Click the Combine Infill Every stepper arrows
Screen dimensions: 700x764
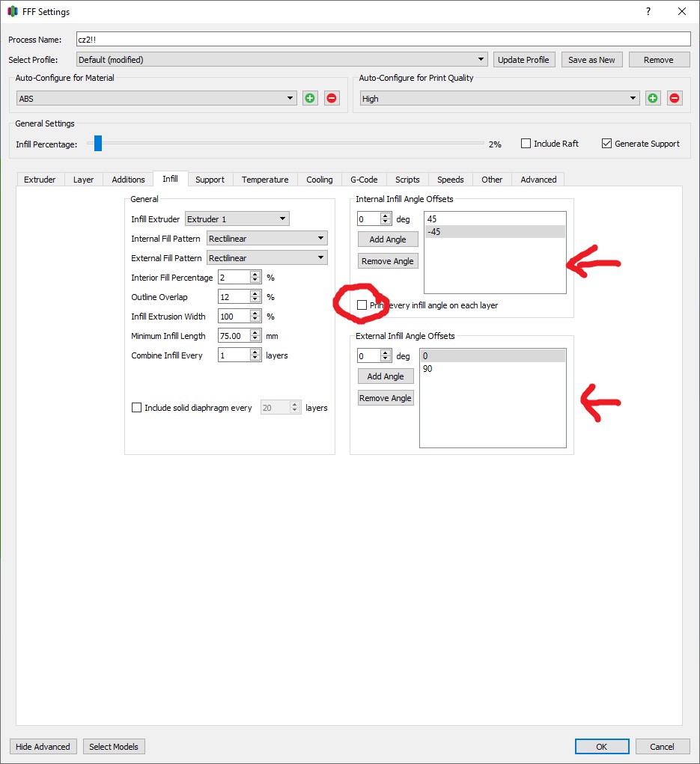tap(255, 355)
